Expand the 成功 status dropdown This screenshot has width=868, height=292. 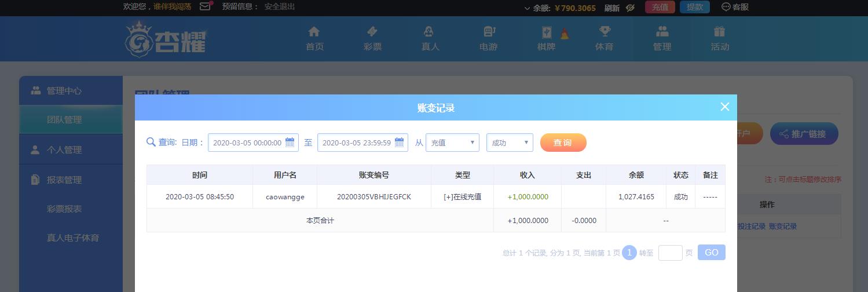[x=510, y=143]
